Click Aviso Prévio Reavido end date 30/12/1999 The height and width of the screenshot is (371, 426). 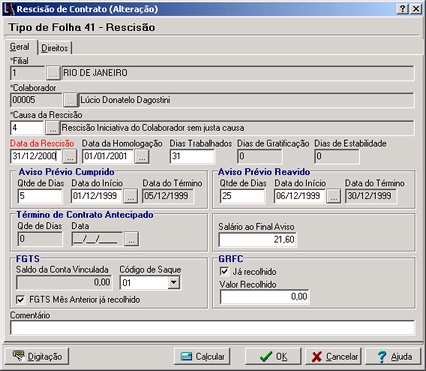tap(371, 196)
